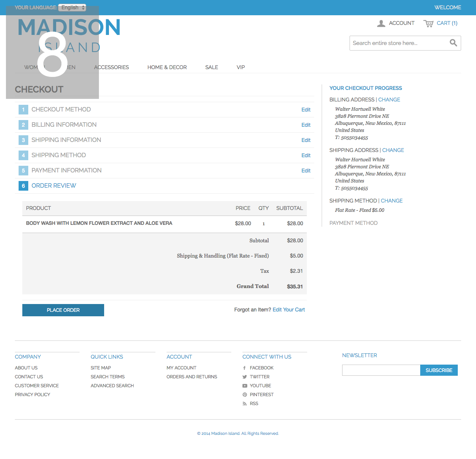This screenshot has height=459, width=476.
Task: Expand the Payment Information step
Action: [x=66, y=170]
